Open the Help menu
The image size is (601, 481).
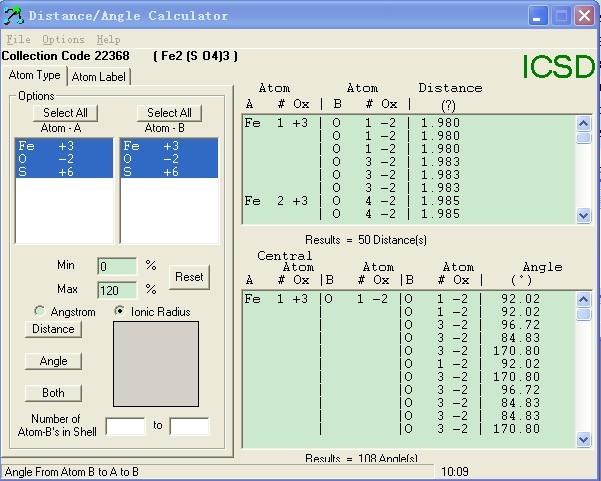[x=108, y=39]
